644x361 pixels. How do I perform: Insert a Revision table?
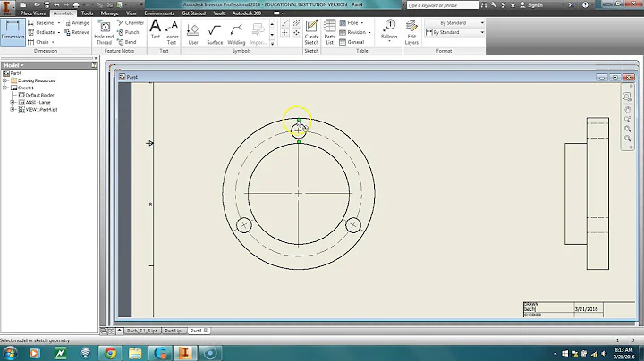(x=352, y=32)
